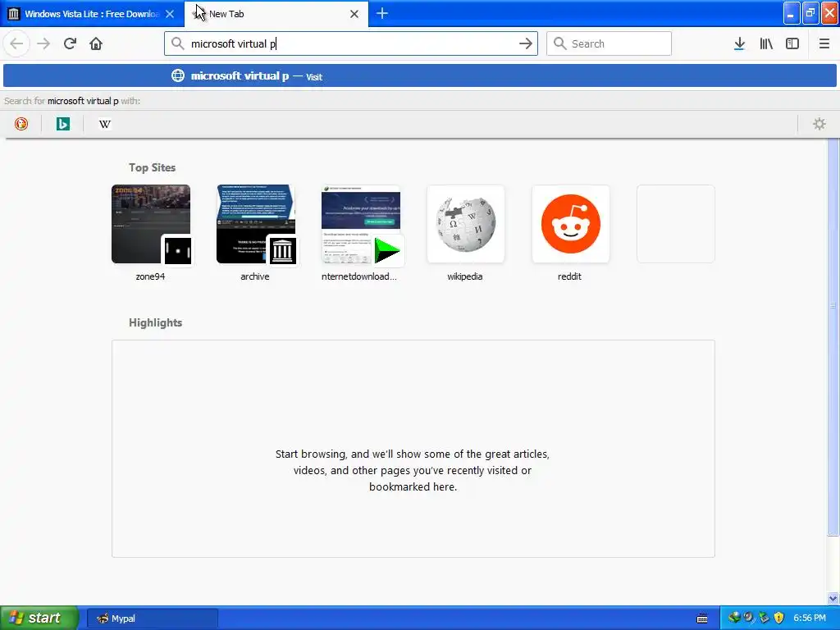Reload the current page
This screenshot has height=630, width=840.
click(x=70, y=43)
